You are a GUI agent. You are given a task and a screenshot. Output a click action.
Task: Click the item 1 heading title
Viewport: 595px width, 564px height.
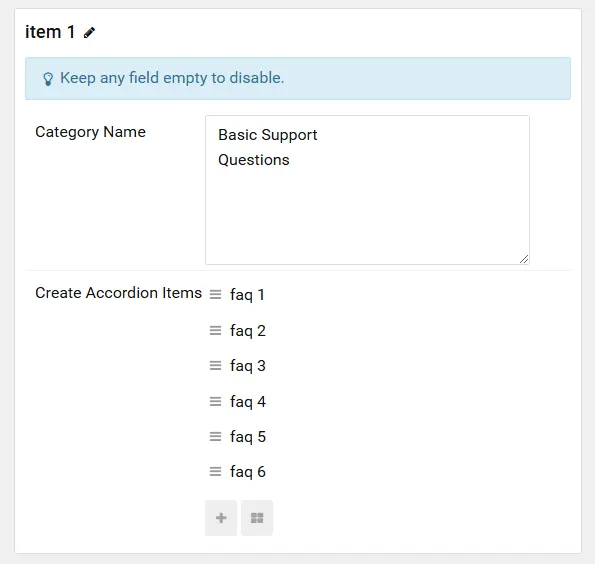(x=50, y=32)
